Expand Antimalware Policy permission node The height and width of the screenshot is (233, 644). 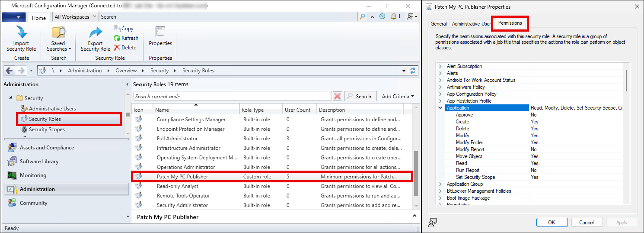440,87
